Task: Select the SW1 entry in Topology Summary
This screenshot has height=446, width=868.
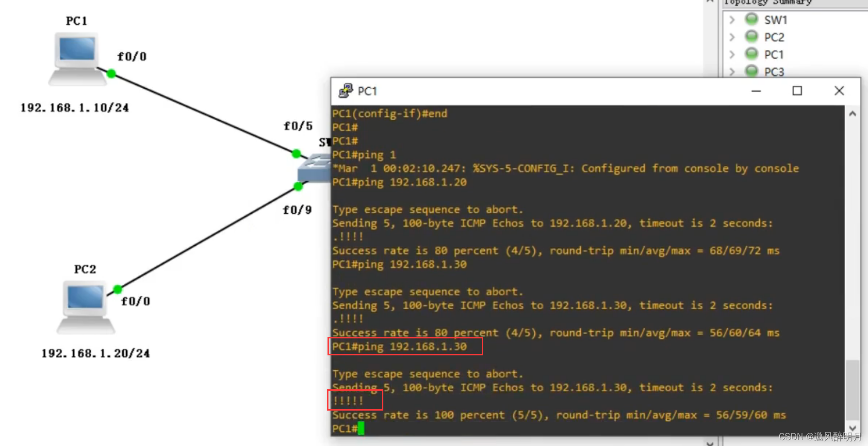Action: (x=775, y=20)
